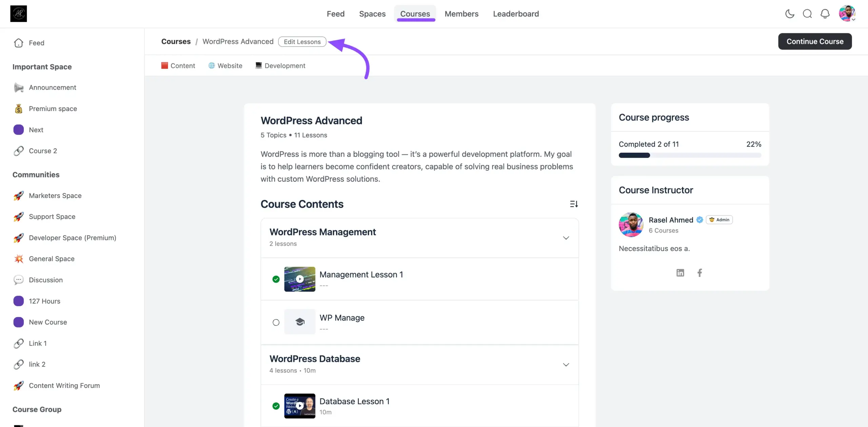Click the purple circle beside New Course
This screenshot has height=427, width=868.
click(19, 322)
